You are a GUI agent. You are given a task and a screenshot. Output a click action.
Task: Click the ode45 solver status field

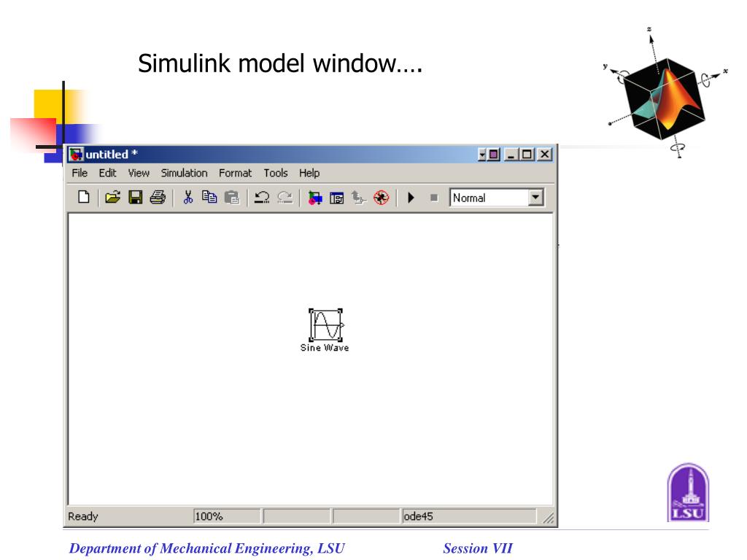coord(469,516)
